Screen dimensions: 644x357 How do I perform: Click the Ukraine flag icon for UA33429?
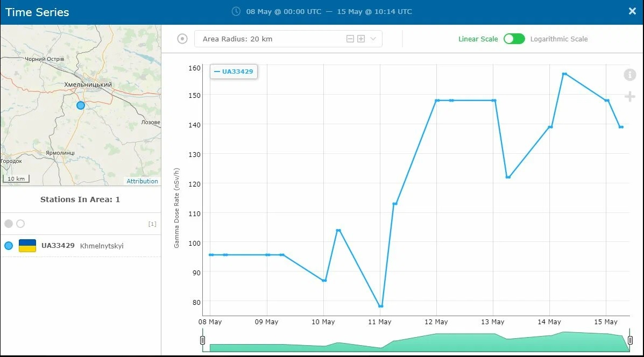[27, 246]
